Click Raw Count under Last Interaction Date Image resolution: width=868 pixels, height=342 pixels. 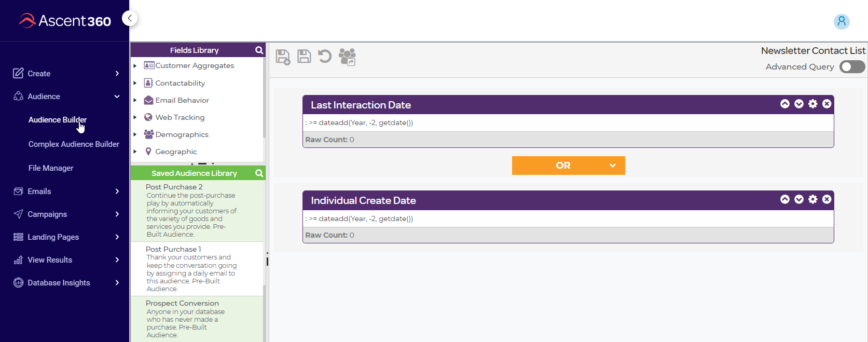(x=330, y=140)
